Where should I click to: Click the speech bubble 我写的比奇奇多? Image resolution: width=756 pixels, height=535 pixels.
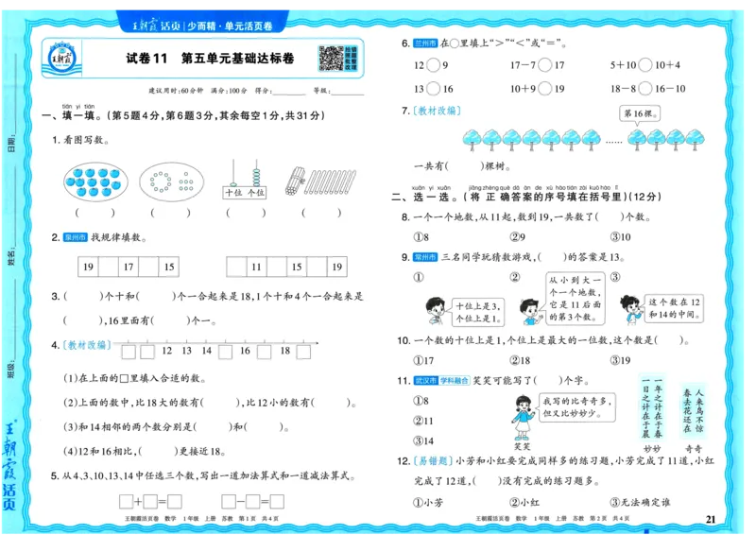click(576, 407)
